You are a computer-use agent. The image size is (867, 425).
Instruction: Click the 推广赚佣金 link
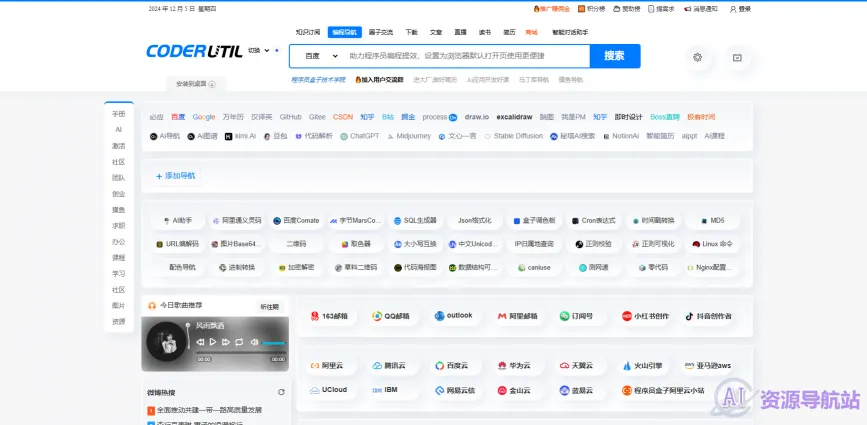pyautogui.click(x=551, y=9)
